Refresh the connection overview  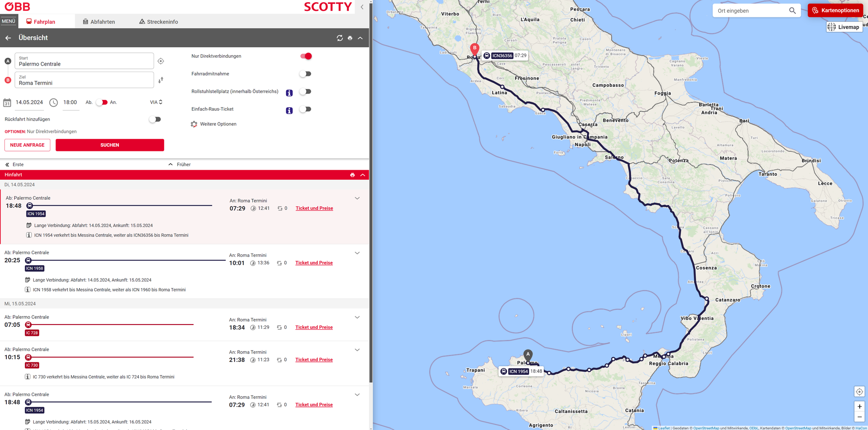[x=340, y=38]
